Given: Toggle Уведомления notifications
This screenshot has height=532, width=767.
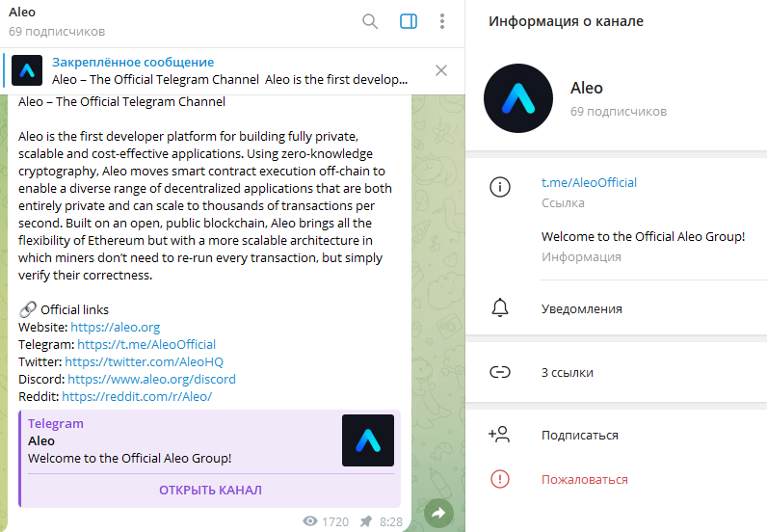Looking at the screenshot, I should coord(617,308).
